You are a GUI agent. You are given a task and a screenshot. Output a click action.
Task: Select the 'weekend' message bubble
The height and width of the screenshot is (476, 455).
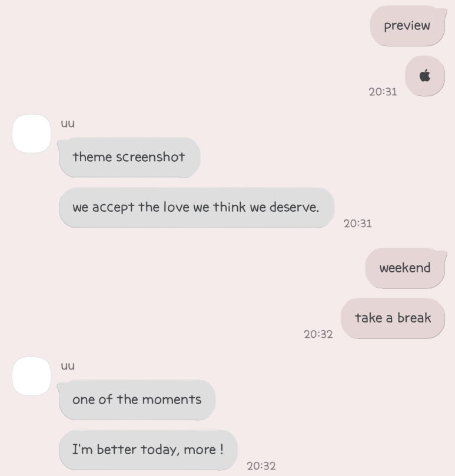click(x=406, y=268)
